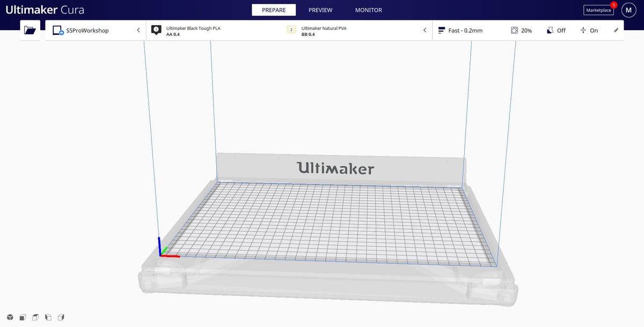The width and height of the screenshot is (644, 327).
Task: Open file folder icon
Action: click(x=30, y=31)
